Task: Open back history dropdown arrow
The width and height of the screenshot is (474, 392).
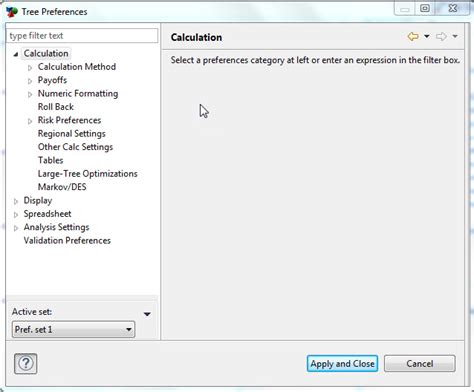Action: tap(427, 36)
